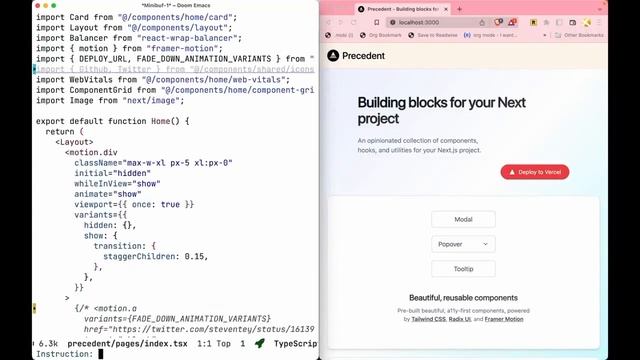Click the className max-w-xl code line

153,163
